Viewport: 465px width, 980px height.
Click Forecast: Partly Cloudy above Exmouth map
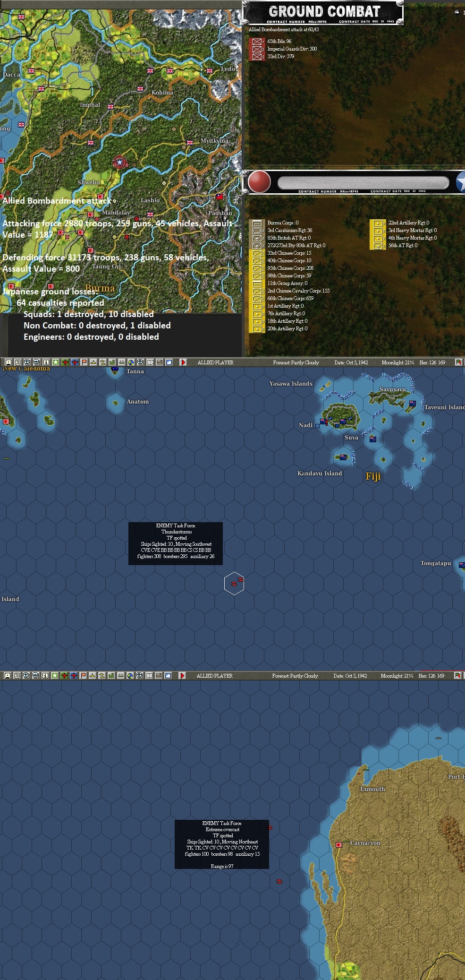pyautogui.click(x=295, y=676)
